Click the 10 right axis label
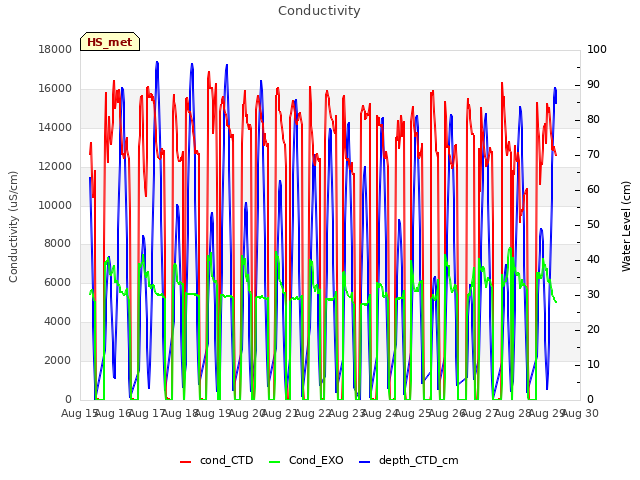 pos(593,364)
